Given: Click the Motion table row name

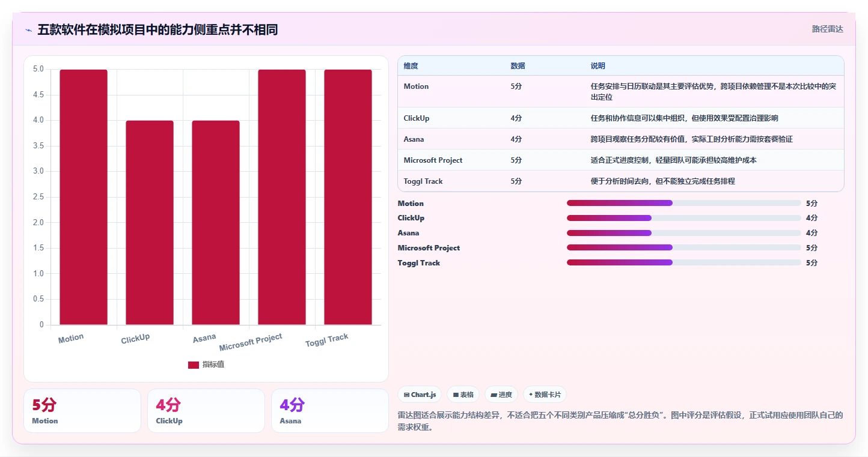Looking at the screenshot, I should point(416,86).
